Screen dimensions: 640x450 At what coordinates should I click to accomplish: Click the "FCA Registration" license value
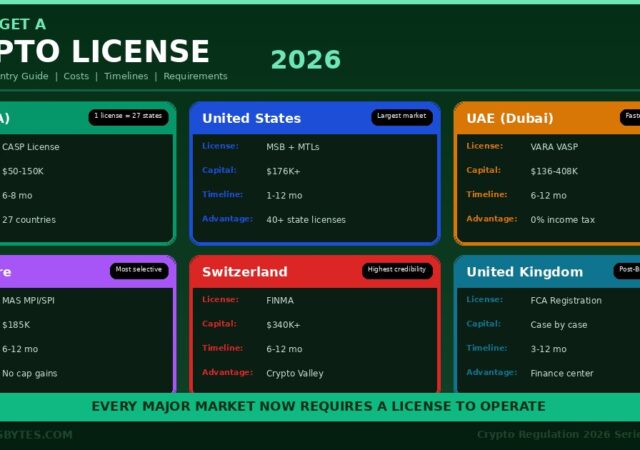pos(566,301)
